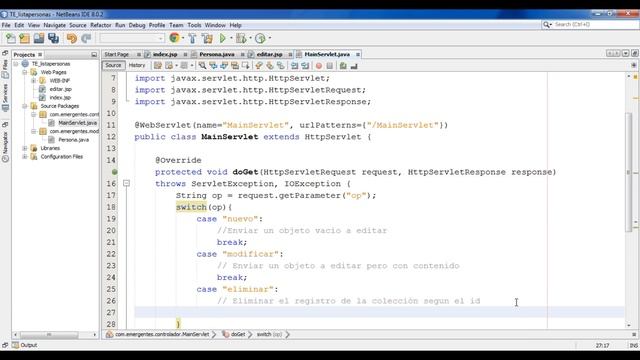Click the History view button

click(137, 65)
